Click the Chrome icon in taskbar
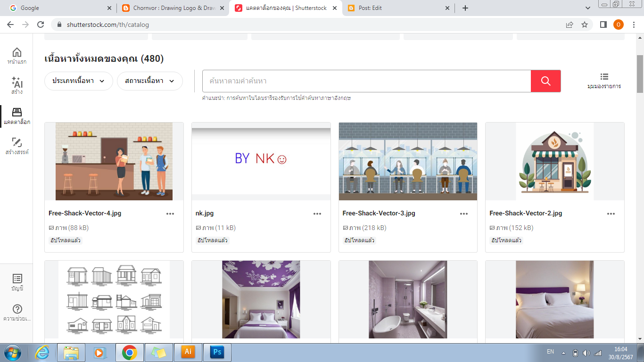This screenshot has height=362, width=644. point(129,352)
